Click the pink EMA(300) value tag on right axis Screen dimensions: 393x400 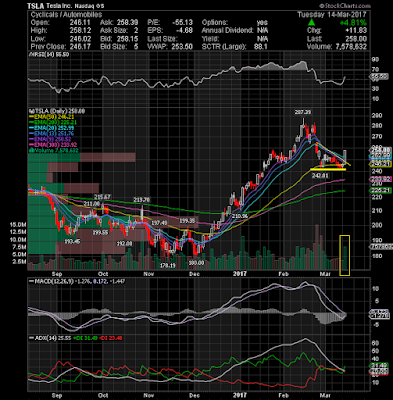pyautogui.click(x=379, y=179)
